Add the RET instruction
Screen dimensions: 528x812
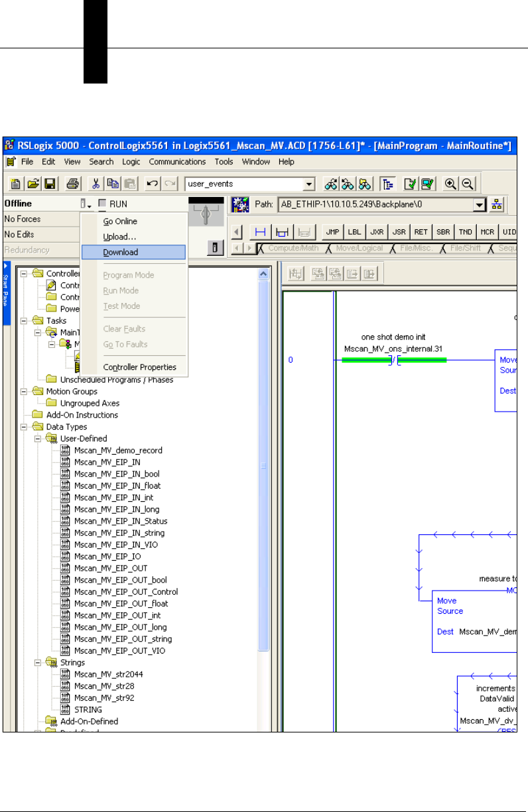pos(421,232)
